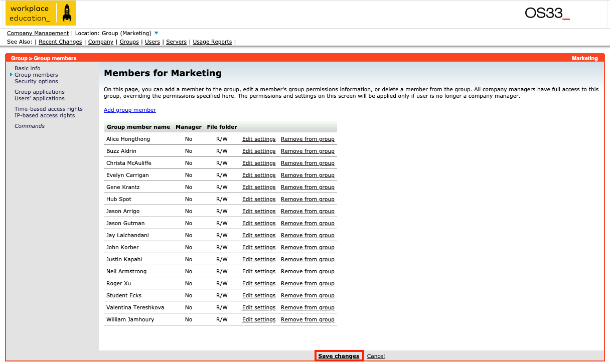Edit settings for Evelyn Carrigan
Viewport: 610px width, 364px height.
[259, 175]
